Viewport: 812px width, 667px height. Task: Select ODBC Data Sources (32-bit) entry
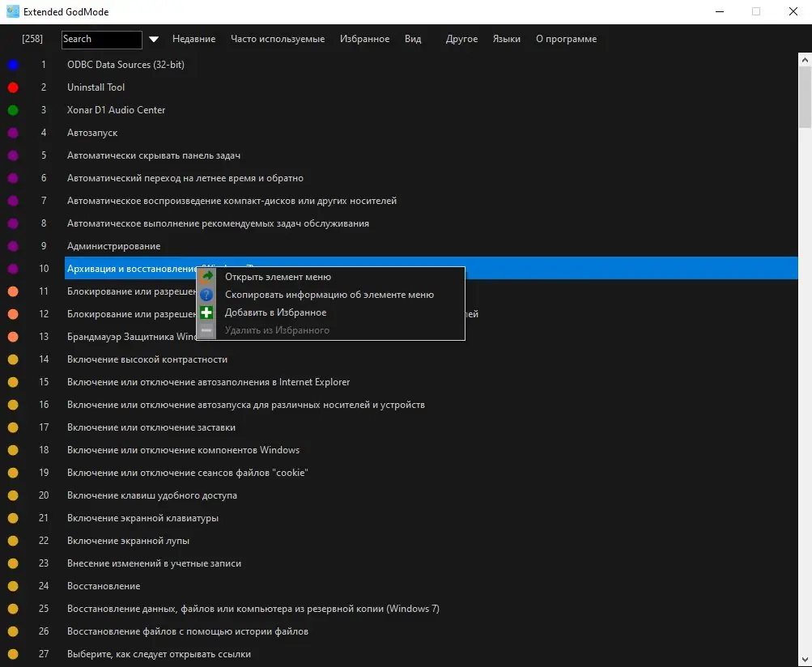click(125, 65)
